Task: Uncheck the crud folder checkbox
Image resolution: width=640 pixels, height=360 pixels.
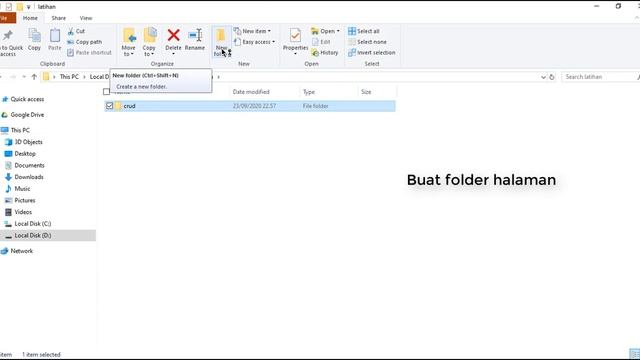Action: (109, 106)
